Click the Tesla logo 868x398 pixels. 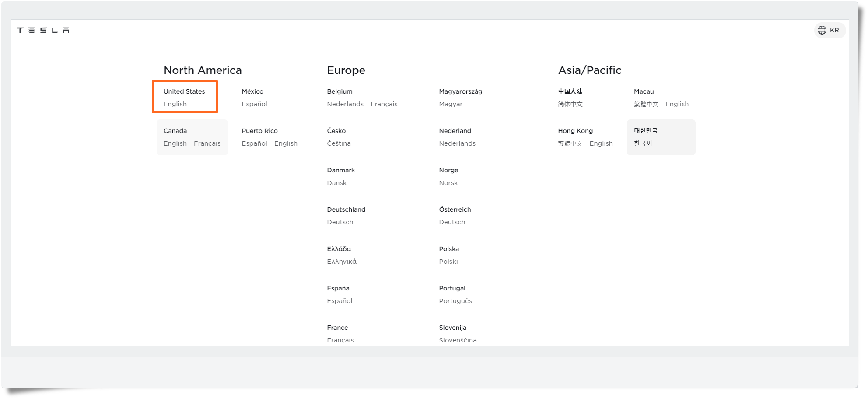click(x=43, y=30)
